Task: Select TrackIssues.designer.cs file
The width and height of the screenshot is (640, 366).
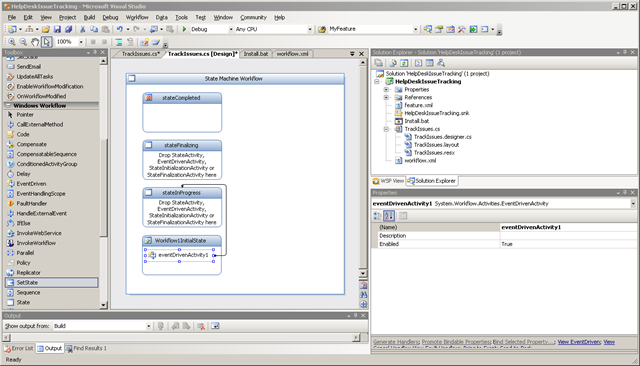Action: click(x=442, y=137)
